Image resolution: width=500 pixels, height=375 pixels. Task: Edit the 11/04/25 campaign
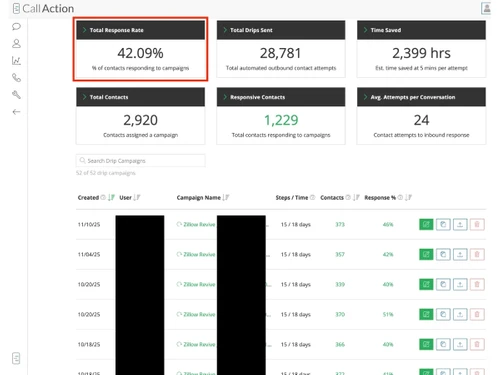click(x=426, y=254)
